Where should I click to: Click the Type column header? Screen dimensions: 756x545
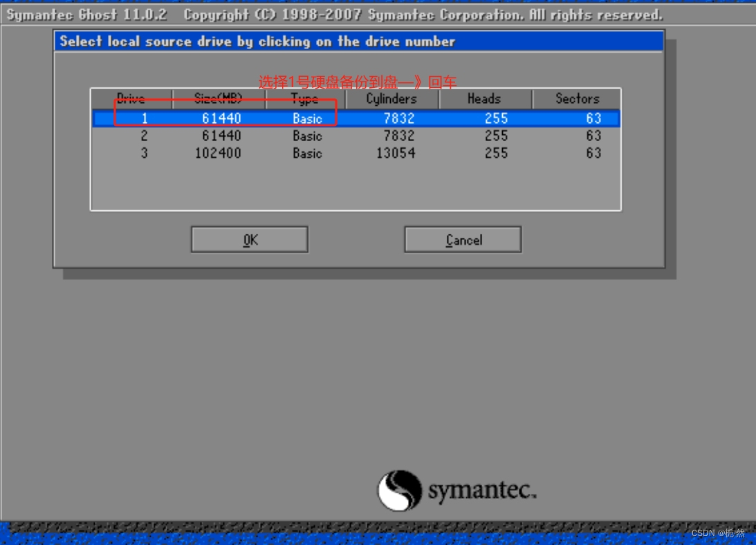(x=305, y=99)
